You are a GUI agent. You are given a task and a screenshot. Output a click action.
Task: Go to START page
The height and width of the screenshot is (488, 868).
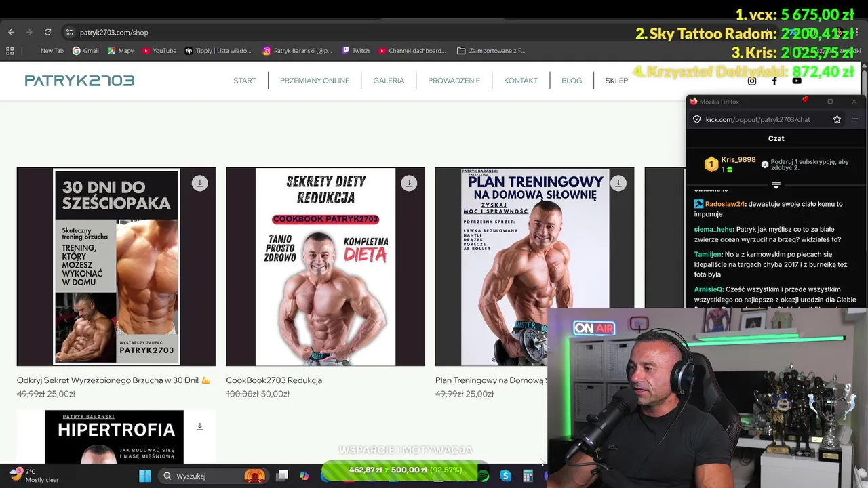[245, 81]
